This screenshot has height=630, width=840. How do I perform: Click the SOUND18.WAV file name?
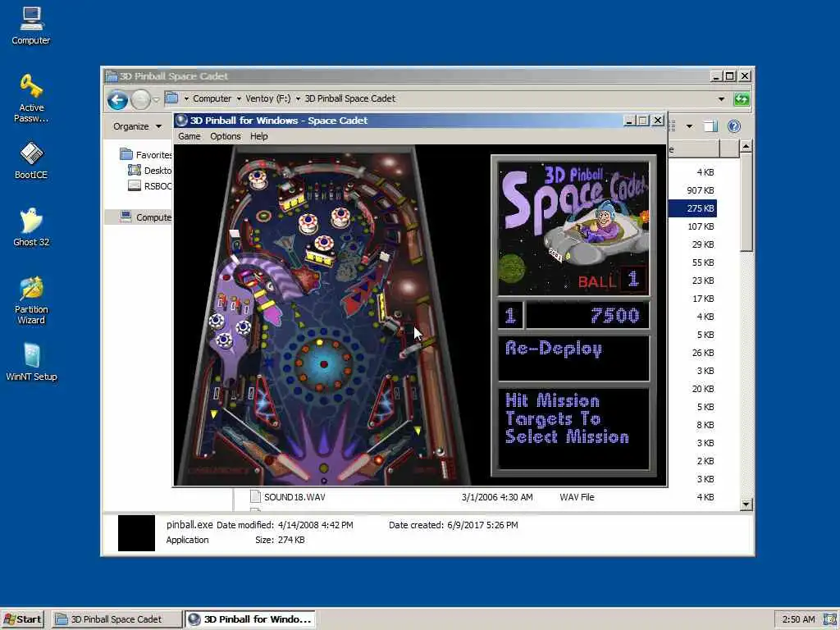(x=294, y=497)
